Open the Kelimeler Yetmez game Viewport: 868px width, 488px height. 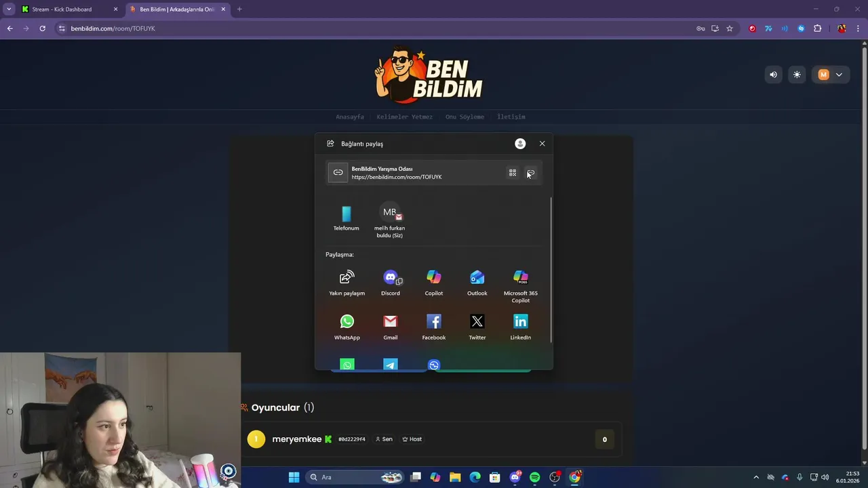pos(405,117)
